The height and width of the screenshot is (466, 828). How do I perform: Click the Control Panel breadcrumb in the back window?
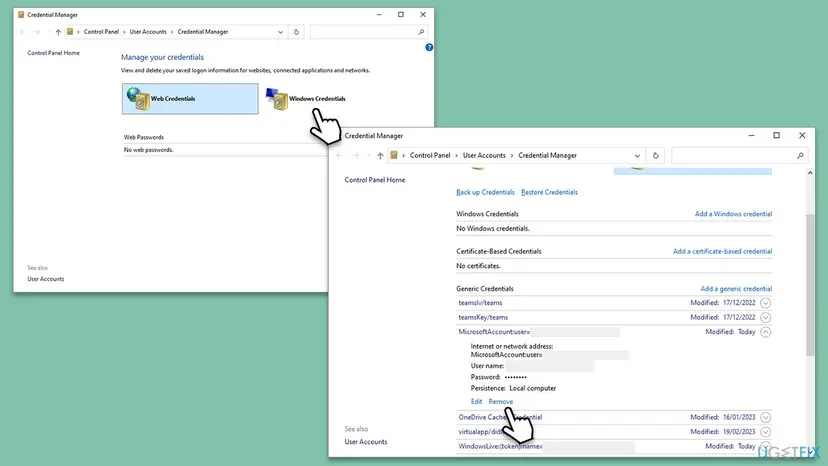tap(101, 32)
